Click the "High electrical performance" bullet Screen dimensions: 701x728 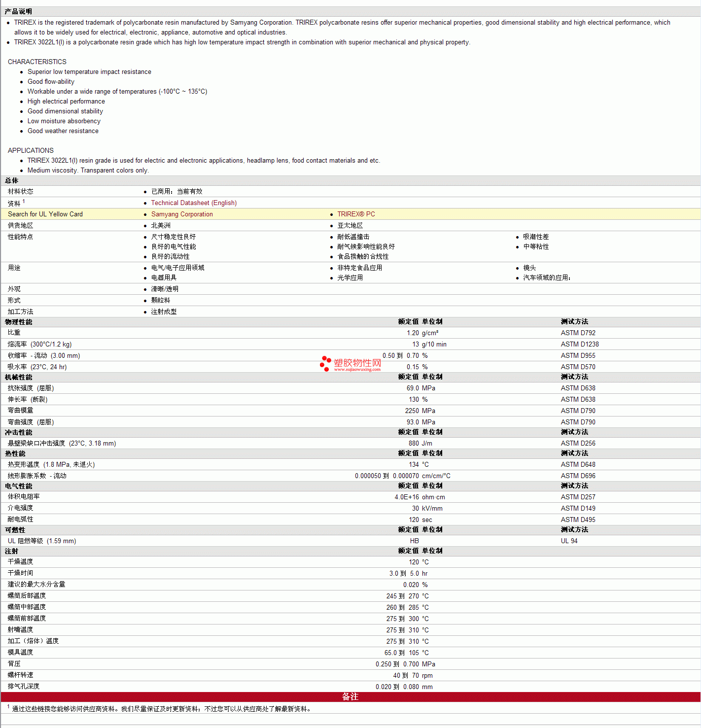(66, 102)
